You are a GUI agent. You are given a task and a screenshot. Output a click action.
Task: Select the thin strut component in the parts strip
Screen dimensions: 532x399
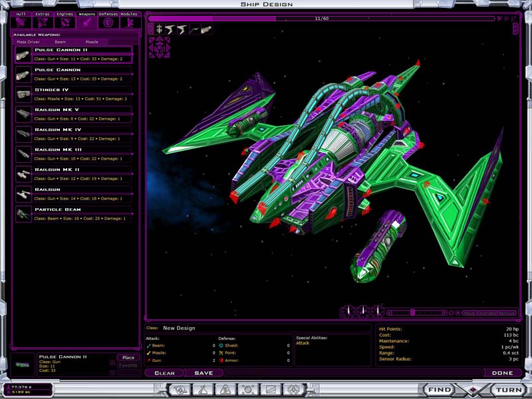tap(194, 29)
